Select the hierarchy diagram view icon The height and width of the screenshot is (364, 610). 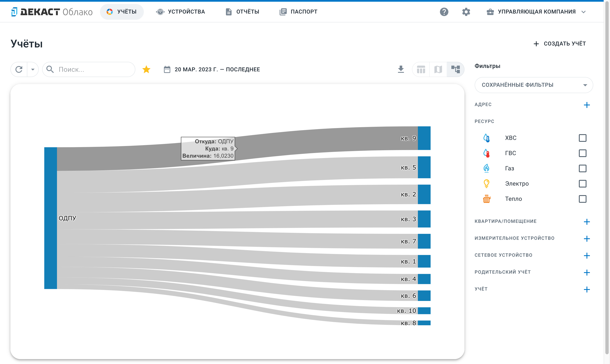455,69
